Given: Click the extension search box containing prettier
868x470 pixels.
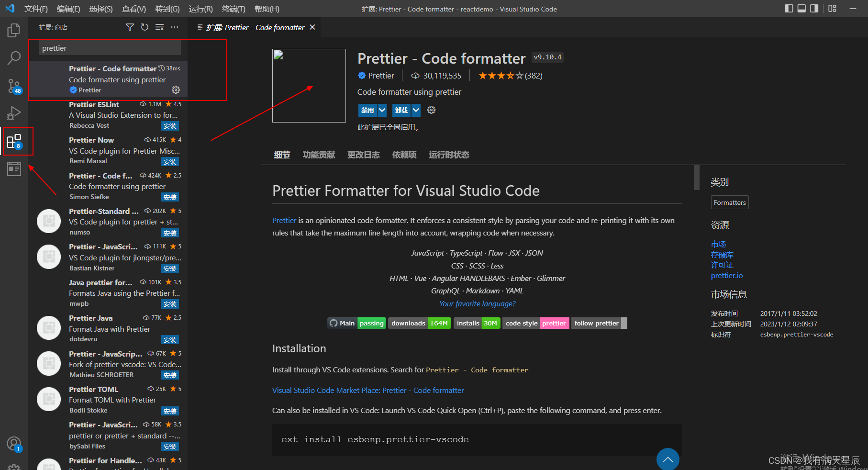Looking at the screenshot, I should coord(110,48).
